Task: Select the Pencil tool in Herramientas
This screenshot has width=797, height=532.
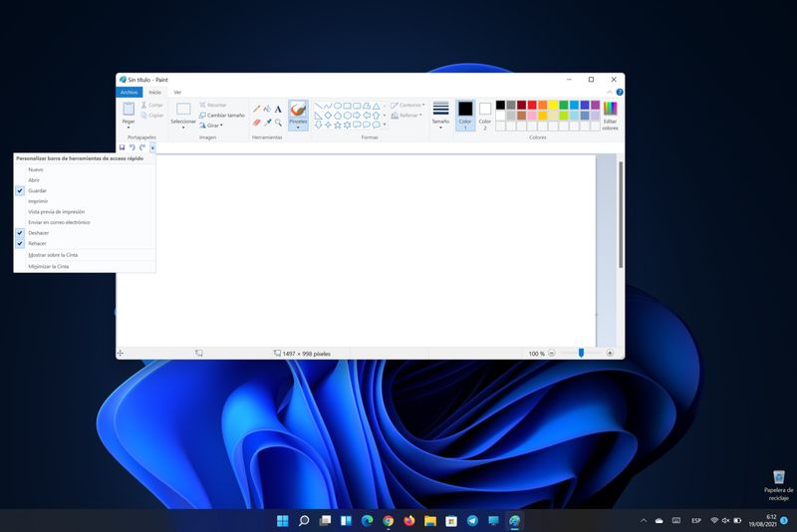Action: (x=256, y=109)
